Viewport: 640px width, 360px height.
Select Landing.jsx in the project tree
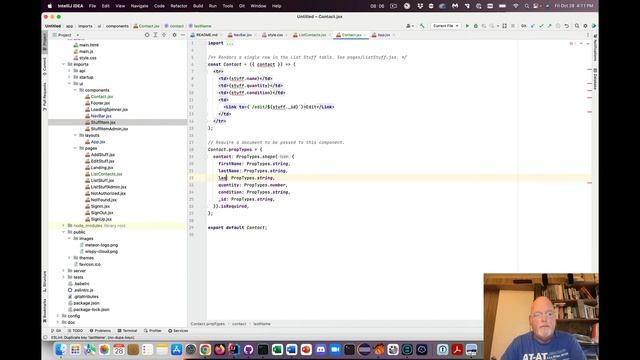pos(102,168)
